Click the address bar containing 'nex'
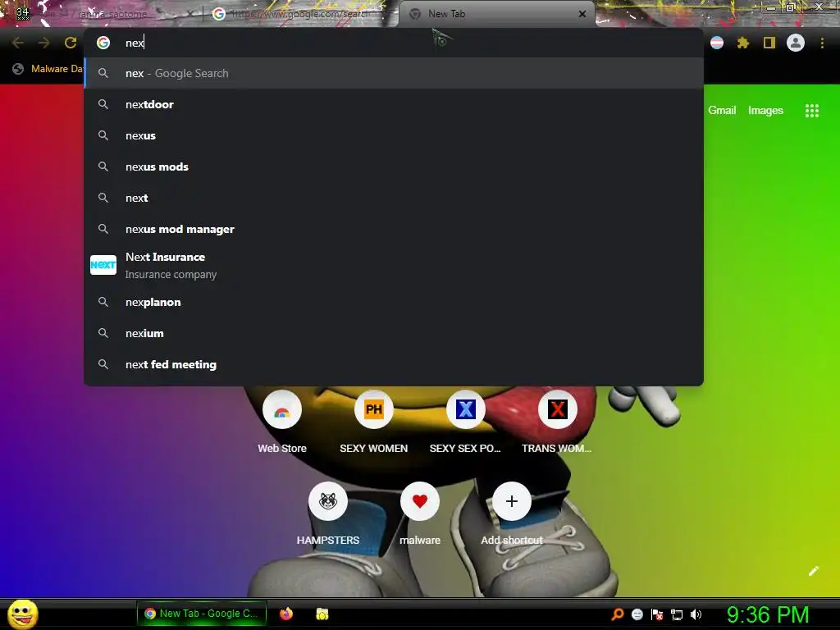The width and height of the screenshot is (840, 630). [x=394, y=43]
